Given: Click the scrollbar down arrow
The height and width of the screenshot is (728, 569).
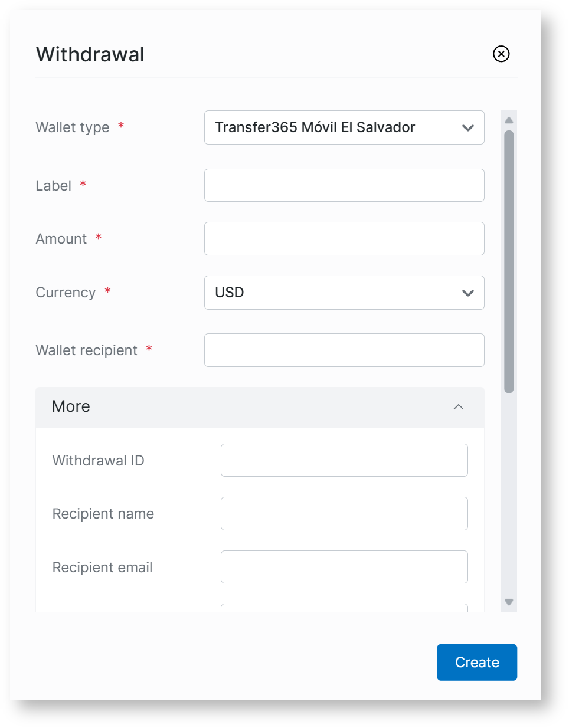Looking at the screenshot, I should coord(509,602).
